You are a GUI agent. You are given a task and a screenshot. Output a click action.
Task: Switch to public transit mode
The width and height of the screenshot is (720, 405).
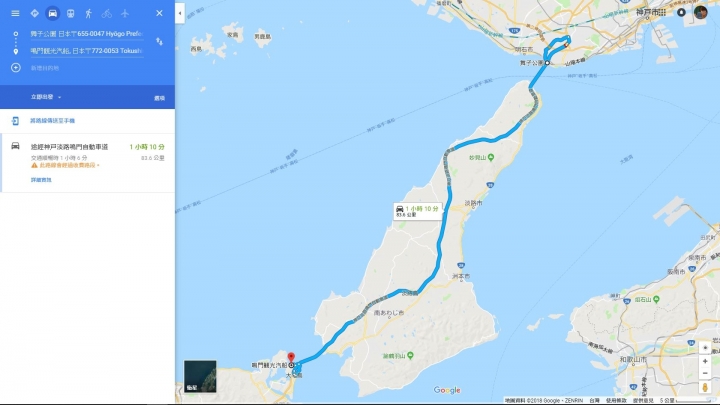click(x=70, y=13)
